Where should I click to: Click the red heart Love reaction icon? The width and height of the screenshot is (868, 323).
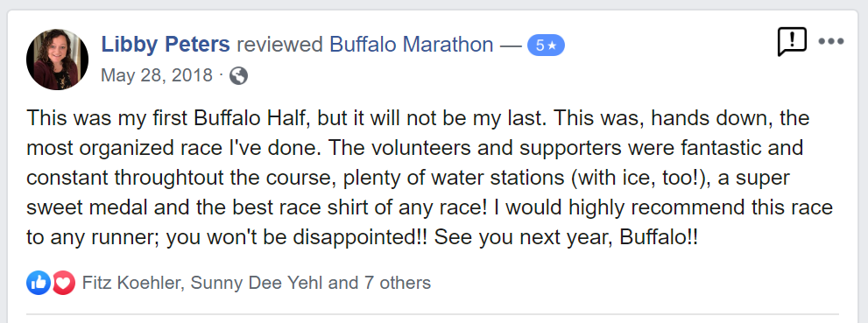[63, 284]
